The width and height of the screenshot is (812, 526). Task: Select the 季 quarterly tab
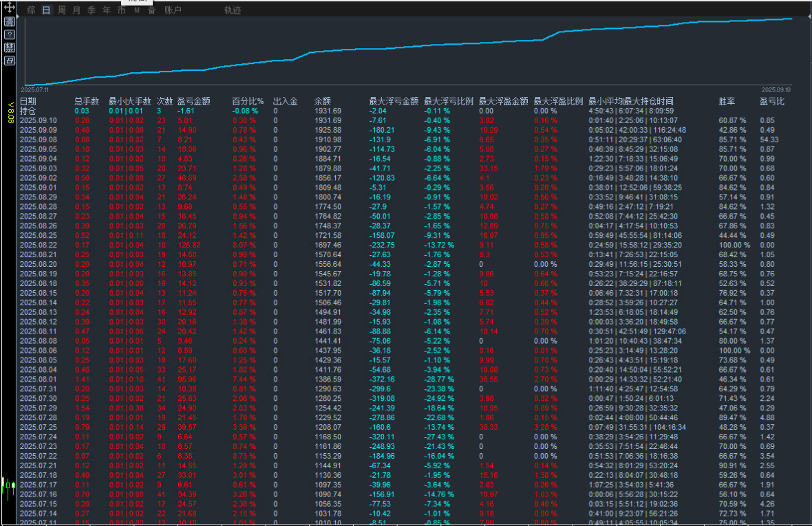pyautogui.click(x=92, y=10)
